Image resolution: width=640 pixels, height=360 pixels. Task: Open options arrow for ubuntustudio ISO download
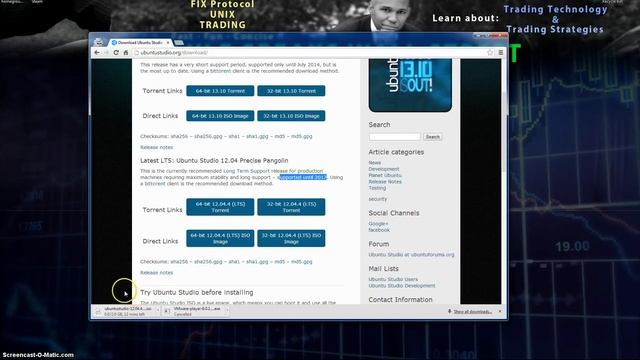(x=158, y=311)
